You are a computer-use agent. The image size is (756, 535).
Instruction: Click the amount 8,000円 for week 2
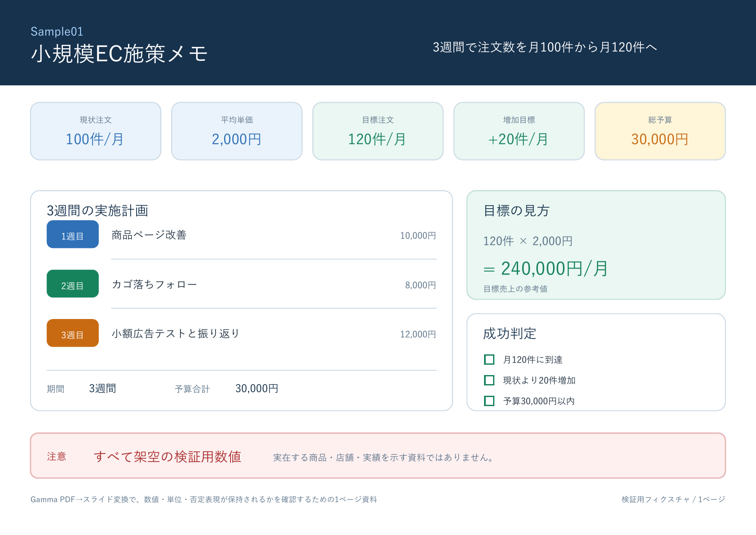(x=421, y=285)
